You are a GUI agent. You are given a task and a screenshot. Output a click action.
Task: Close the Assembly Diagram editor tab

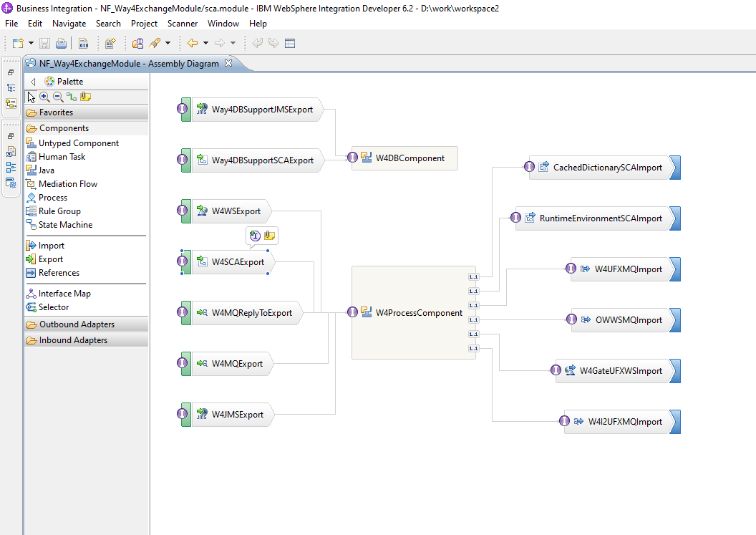pos(228,63)
